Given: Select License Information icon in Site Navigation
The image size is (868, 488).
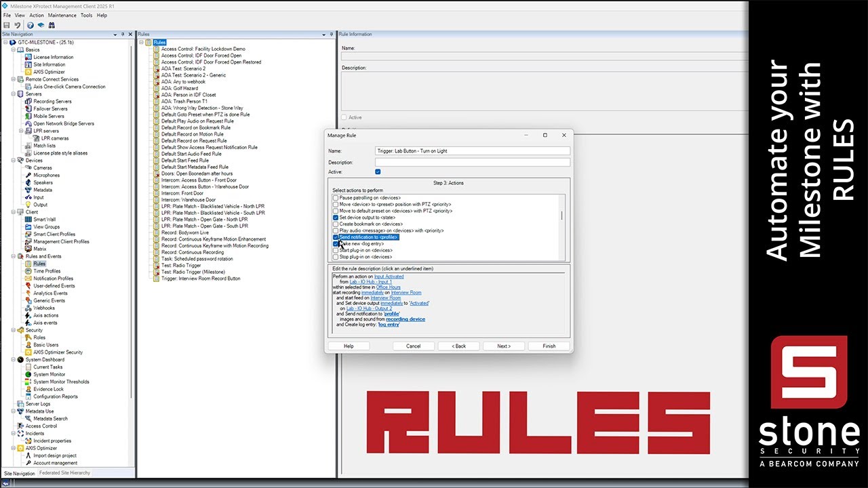Looking at the screenshot, I should point(28,57).
